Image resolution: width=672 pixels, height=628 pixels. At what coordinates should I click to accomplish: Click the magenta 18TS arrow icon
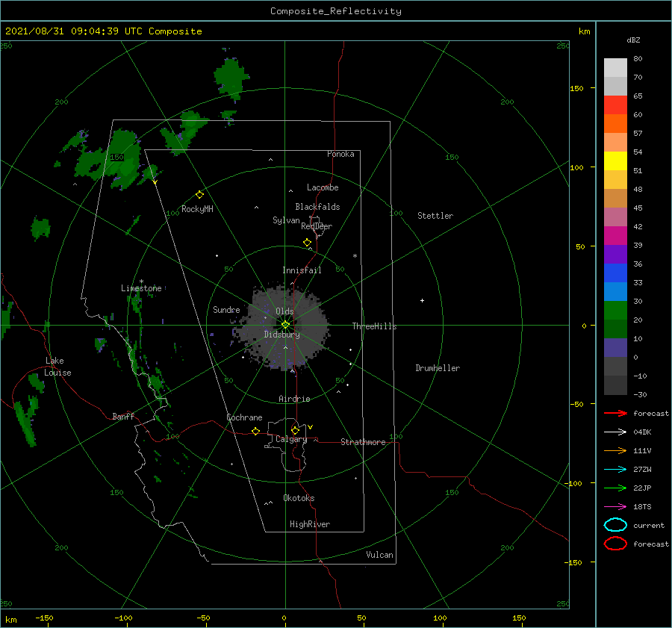pos(615,507)
